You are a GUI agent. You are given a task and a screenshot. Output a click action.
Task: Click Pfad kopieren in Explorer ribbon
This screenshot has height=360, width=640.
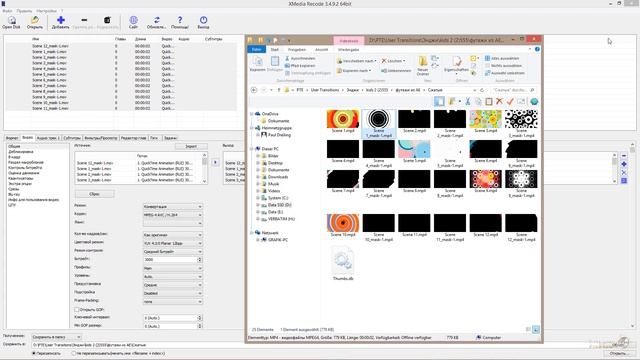(x=300, y=66)
